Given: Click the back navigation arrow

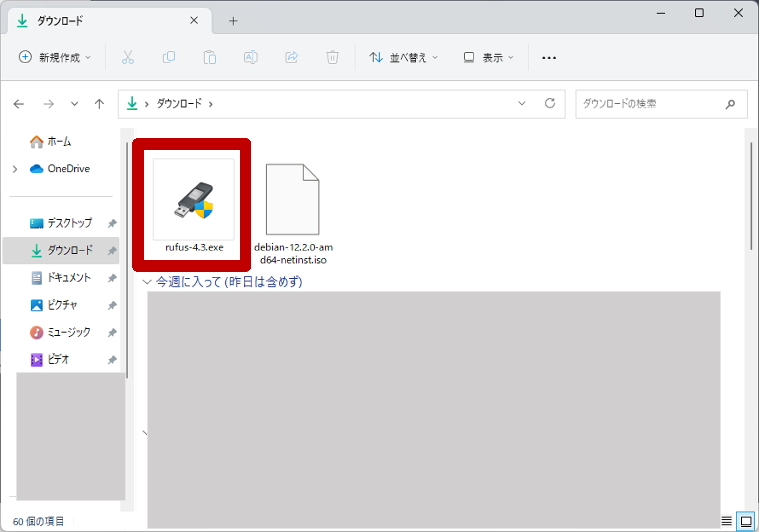Looking at the screenshot, I should pyautogui.click(x=19, y=104).
